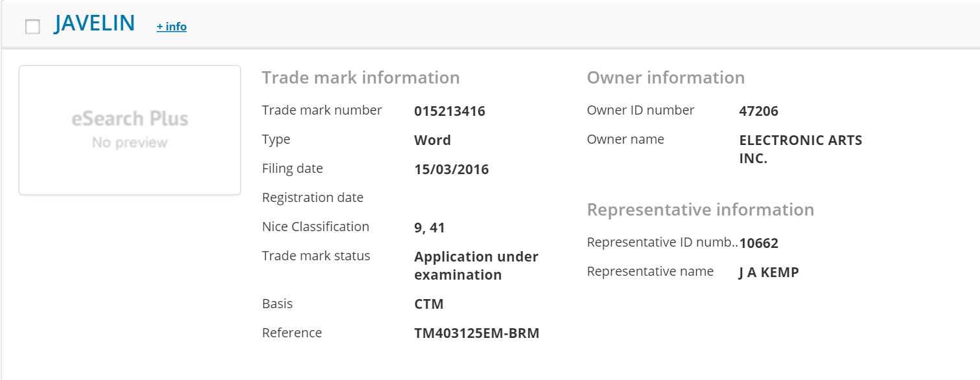Click representative ID number 10662
This screenshot has height=380, width=980.
[758, 243]
